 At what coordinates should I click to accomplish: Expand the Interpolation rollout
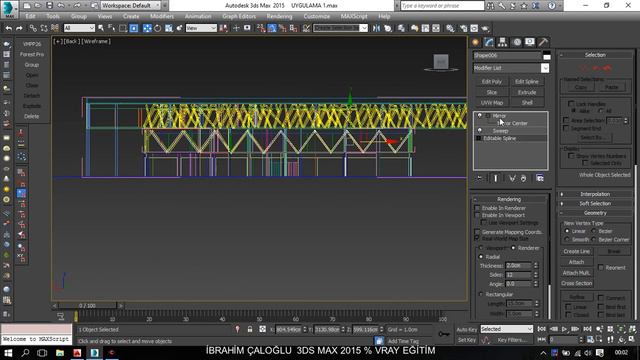595,194
